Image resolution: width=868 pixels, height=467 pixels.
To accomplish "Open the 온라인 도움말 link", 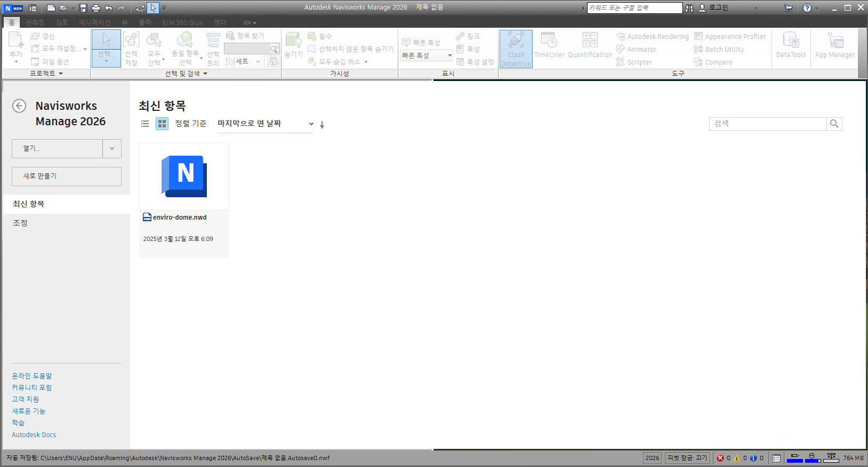I will 32,376.
